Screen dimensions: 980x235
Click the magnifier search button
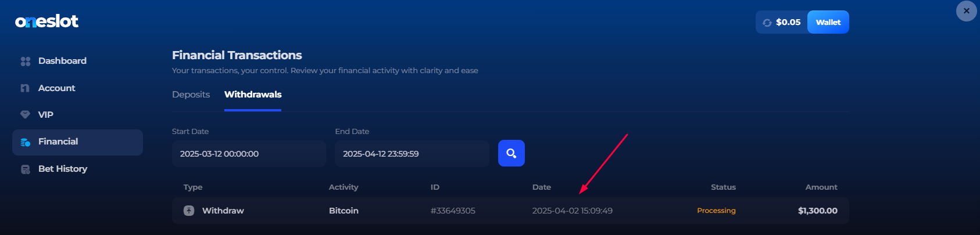[x=512, y=153]
